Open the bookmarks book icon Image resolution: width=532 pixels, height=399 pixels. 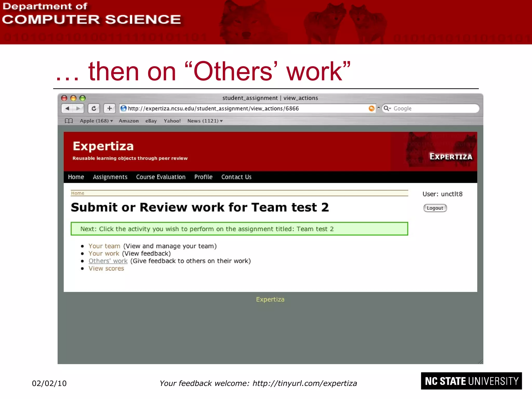69,121
